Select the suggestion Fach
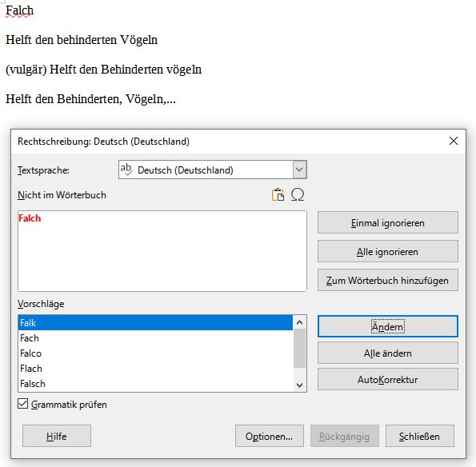476x467 pixels. click(x=155, y=337)
